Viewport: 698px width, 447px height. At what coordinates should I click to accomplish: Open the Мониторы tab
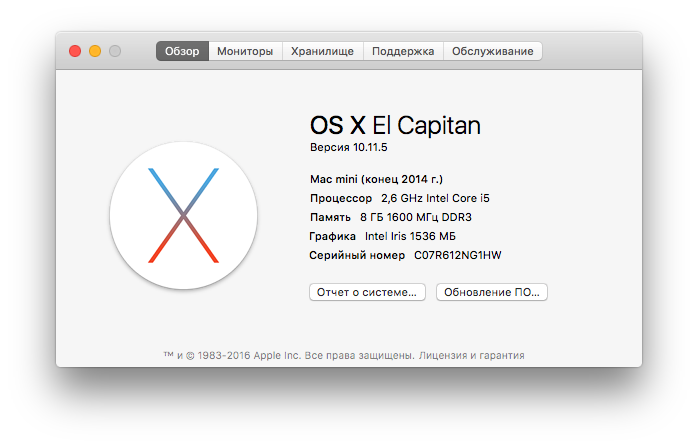point(245,51)
